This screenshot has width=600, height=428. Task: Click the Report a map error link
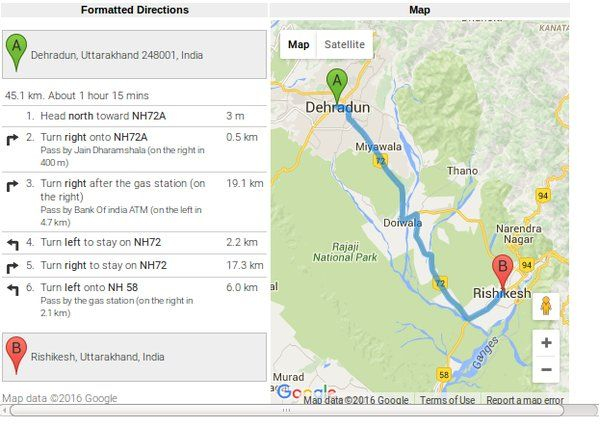[525, 400]
